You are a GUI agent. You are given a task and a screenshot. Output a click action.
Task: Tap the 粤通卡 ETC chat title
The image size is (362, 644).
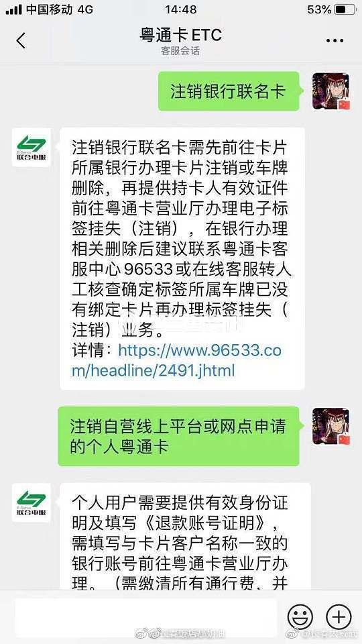[x=180, y=34]
